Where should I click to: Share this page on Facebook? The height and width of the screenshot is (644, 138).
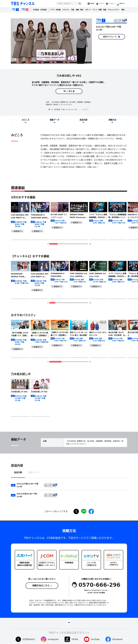[x=91, y=511]
